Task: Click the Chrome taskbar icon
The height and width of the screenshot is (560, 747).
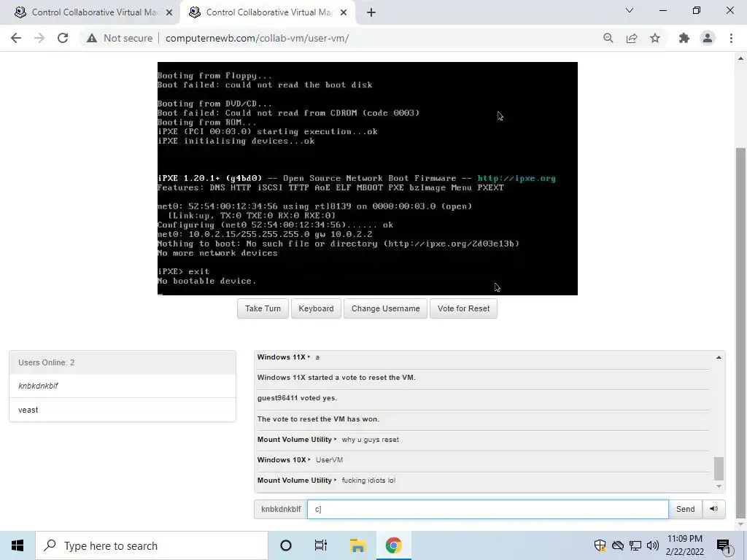Action: pyautogui.click(x=393, y=545)
